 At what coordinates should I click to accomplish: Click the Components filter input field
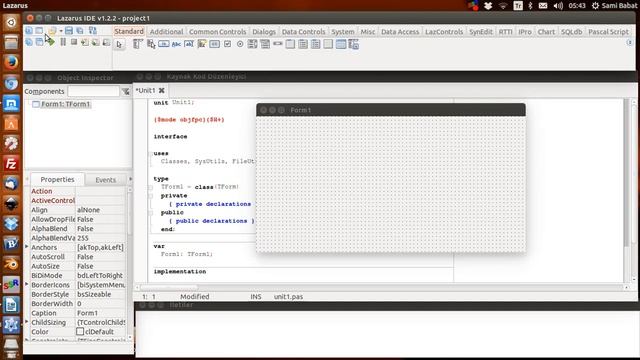[x=93, y=91]
